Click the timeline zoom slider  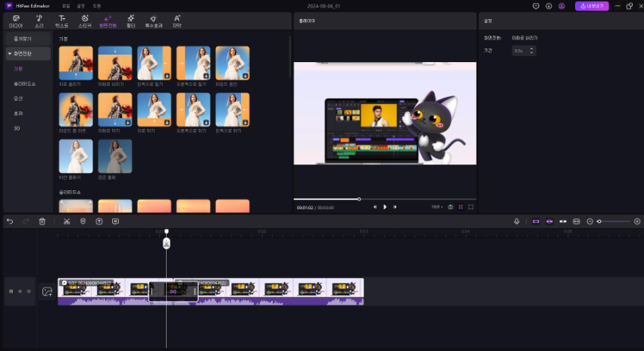614,221
